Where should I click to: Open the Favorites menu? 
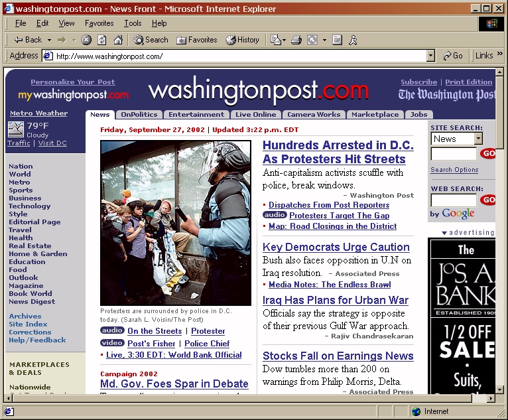coord(99,23)
